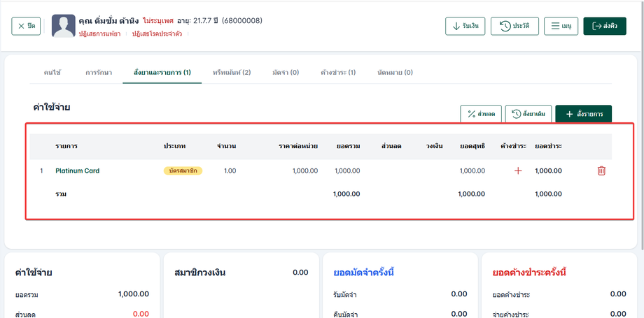The image size is (644, 318).
Task: Click the patient ID (68000008)
Action: tap(242, 20)
